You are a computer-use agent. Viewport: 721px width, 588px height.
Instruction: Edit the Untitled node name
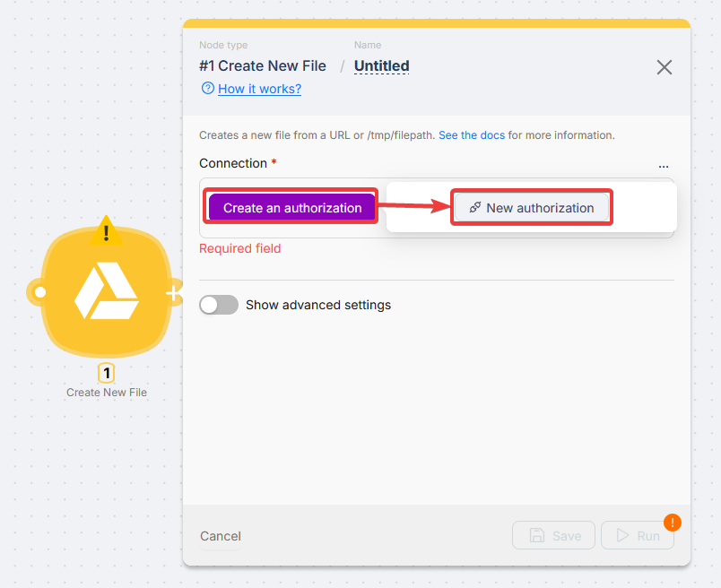tap(381, 66)
